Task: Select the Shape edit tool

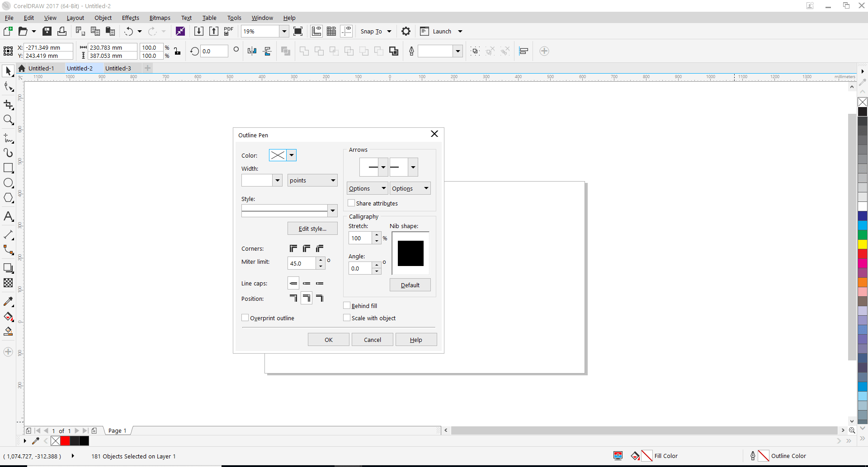Action: (8, 86)
